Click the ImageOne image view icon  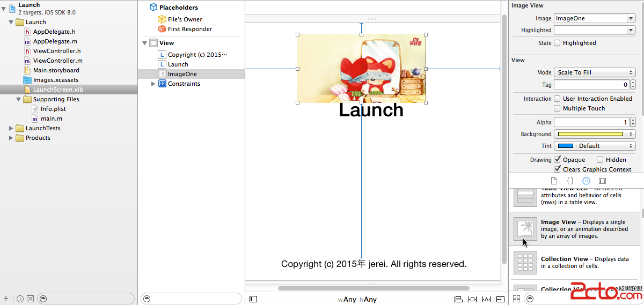(x=162, y=74)
